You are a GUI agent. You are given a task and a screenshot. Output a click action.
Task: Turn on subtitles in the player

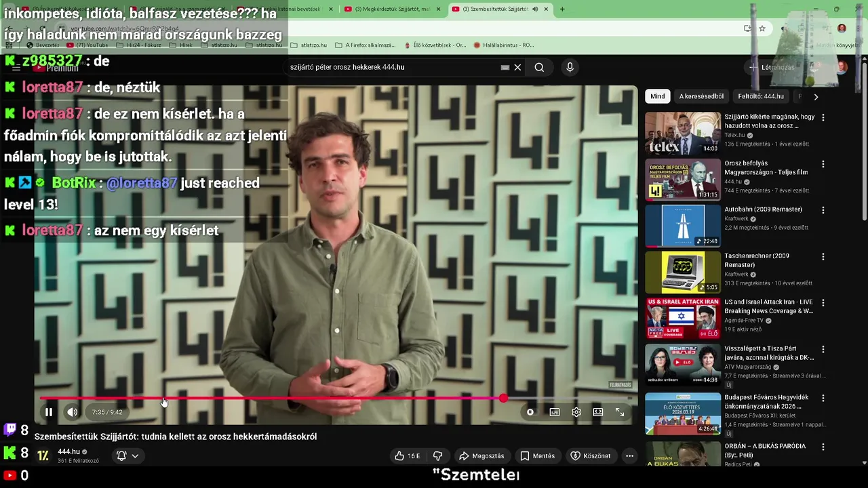click(x=554, y=412)
